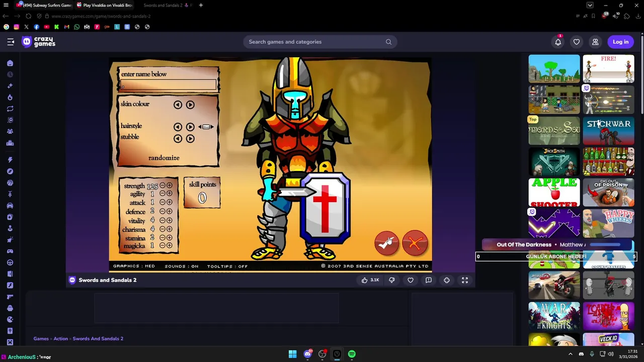
Task: Increase magicka stat
Action: click(170, 245)
